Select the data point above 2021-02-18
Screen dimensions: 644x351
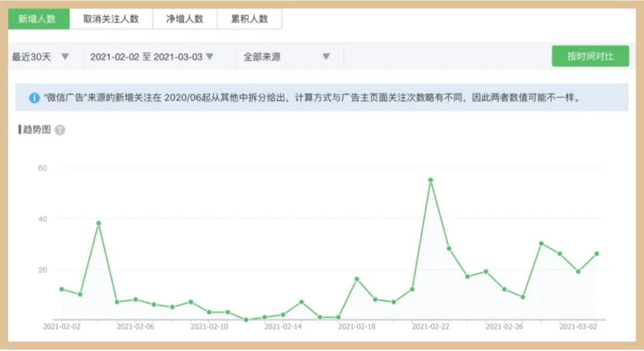pos(355,278)
